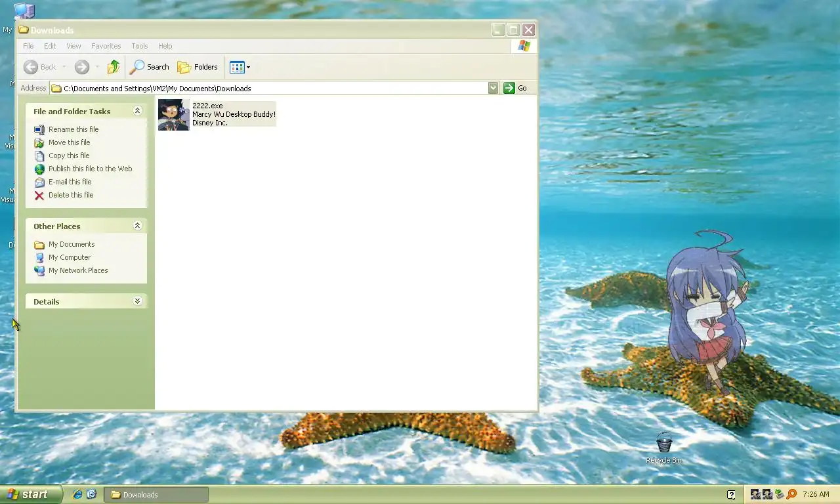Click the red X Delete icon
The height and width of the screenshot is (504, 840).
click(x=39, y=195)
